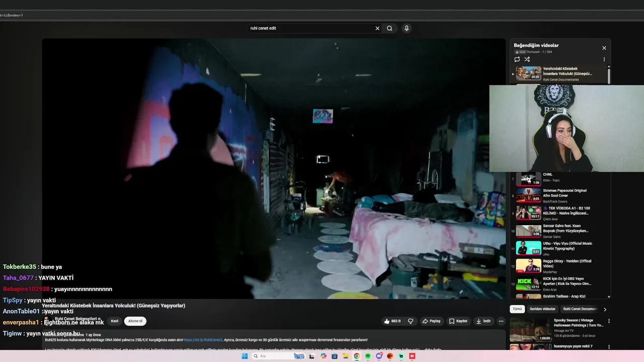Open Copilot from taskbar
Viewport: 644px width, 362px height.
coord(324,356)
